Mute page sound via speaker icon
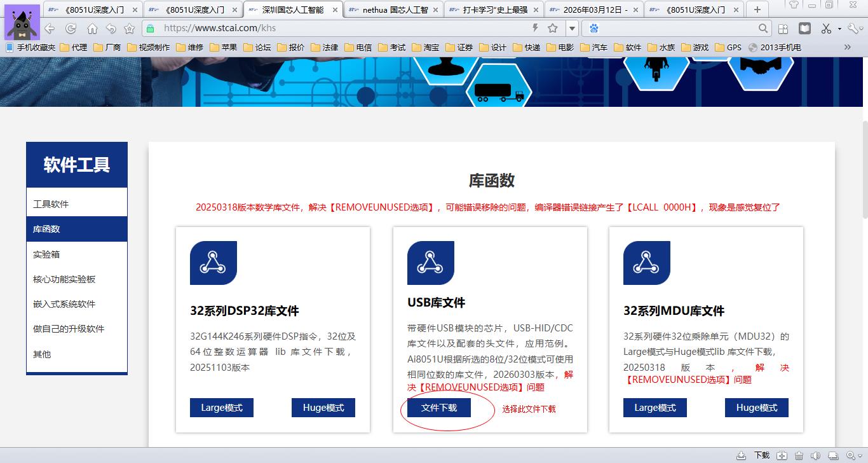Image resolution: width=868 pixels, height=463 pixels. [x=815, y=455]
